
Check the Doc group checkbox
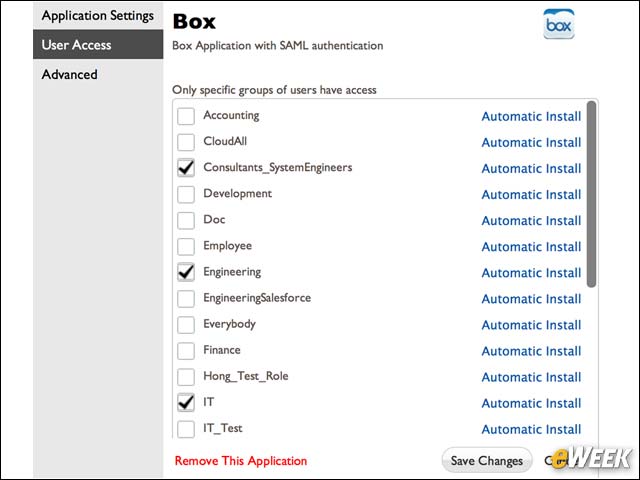(x=186, y=220)
